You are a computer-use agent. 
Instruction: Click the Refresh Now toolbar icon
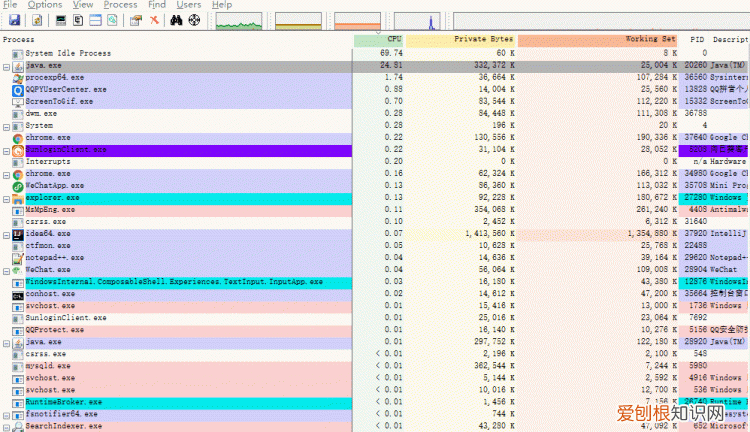click(37, 20)
